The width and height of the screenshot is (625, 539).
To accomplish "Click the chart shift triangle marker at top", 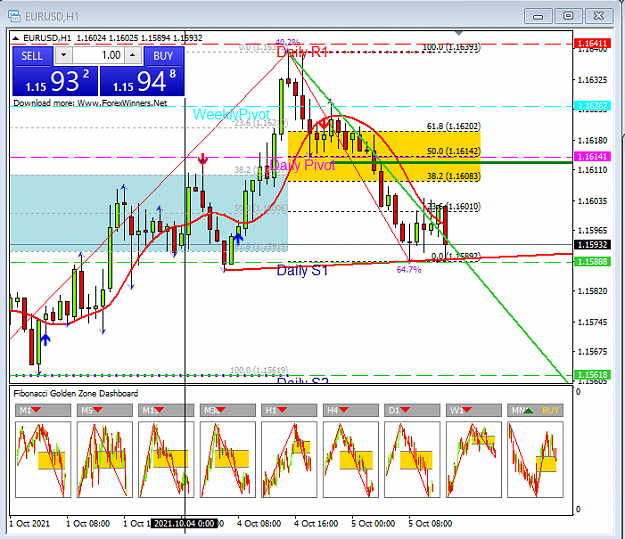I will 459,33.
